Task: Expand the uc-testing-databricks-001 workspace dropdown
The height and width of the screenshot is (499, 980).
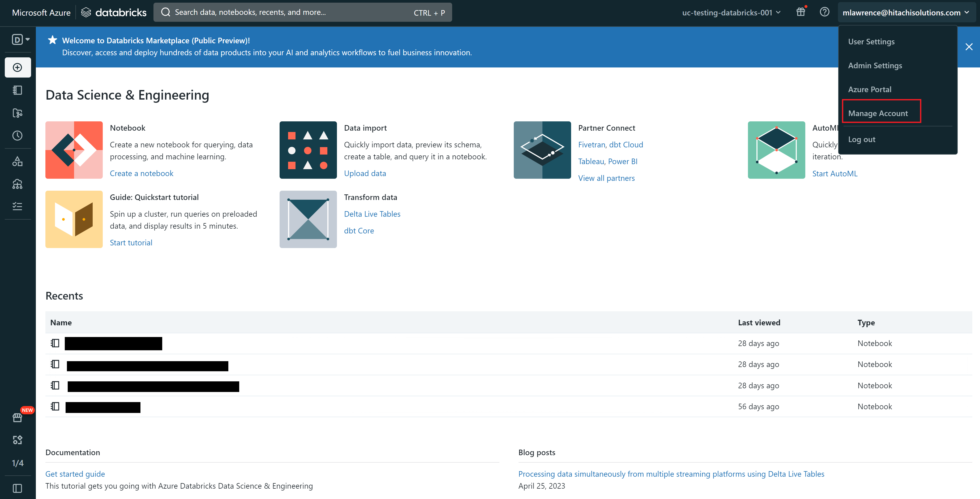Action: 731,12
